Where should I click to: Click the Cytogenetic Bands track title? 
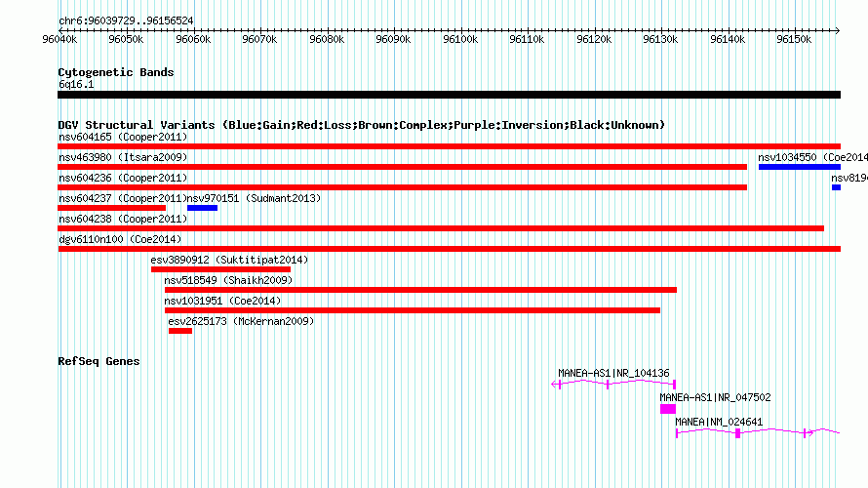coord(116,72)
